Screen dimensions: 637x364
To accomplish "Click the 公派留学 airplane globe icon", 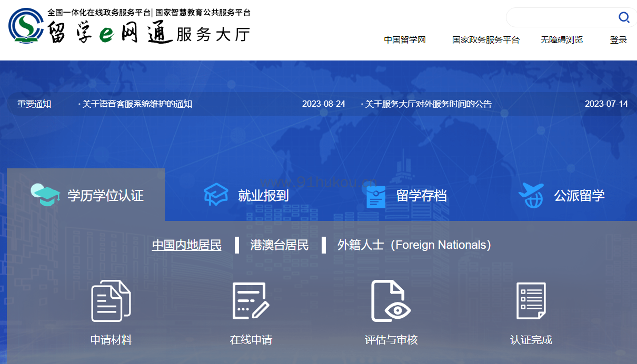I will tap(531, 195).
